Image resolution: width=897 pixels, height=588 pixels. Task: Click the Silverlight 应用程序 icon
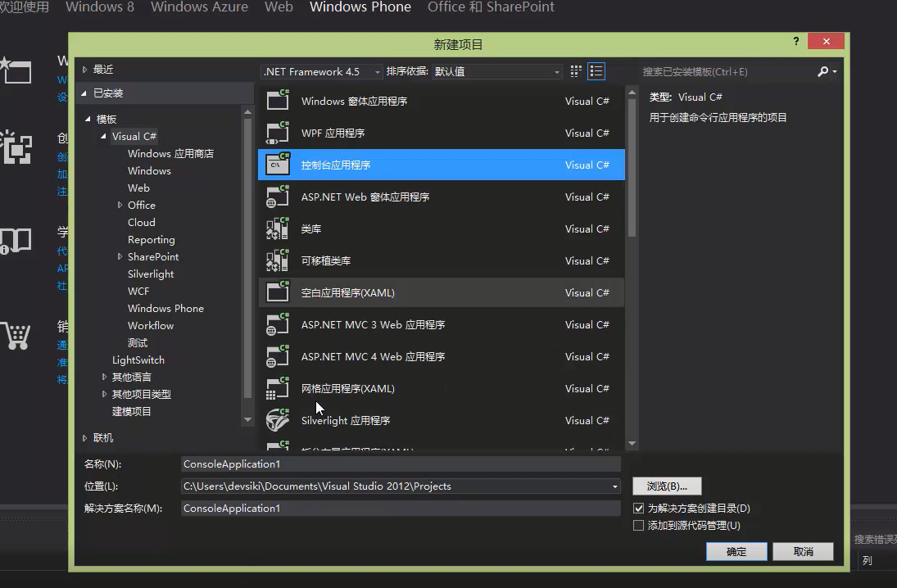278,420
